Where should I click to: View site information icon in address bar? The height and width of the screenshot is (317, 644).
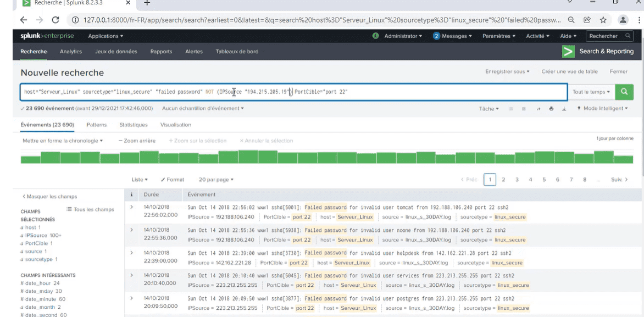75,20
